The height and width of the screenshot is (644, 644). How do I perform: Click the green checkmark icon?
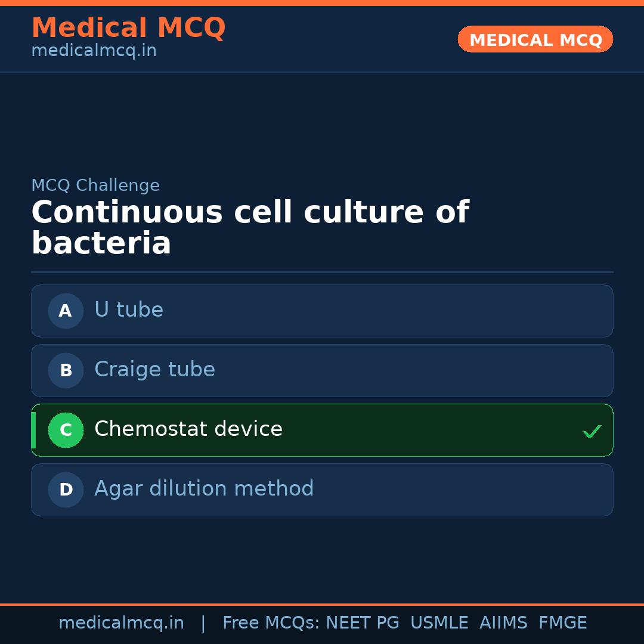592,431
